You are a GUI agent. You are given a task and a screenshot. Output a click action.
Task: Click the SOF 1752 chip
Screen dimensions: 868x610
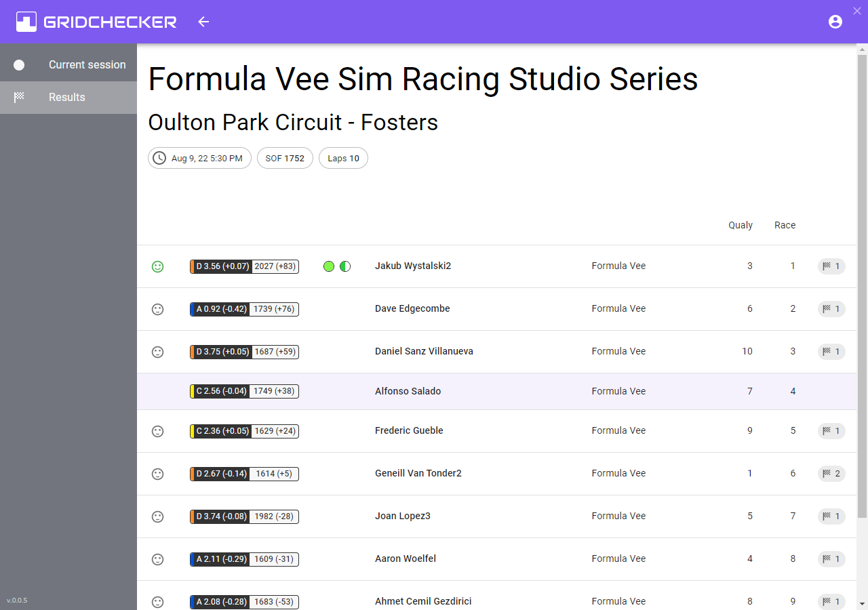click(285, 158)
